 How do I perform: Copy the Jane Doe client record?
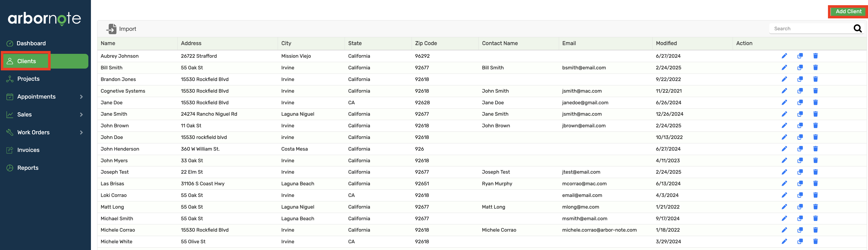click(800, 102)
